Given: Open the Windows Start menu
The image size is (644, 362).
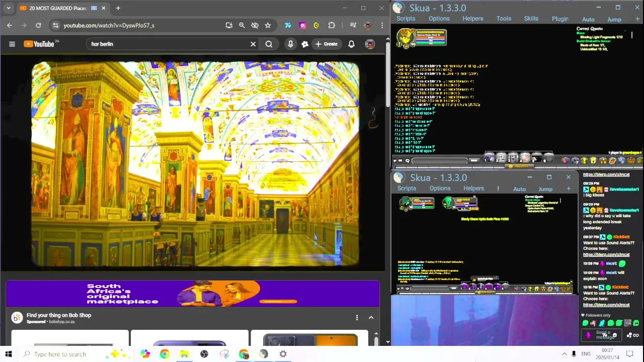Looking at the screenshot, I should point(9,354).
